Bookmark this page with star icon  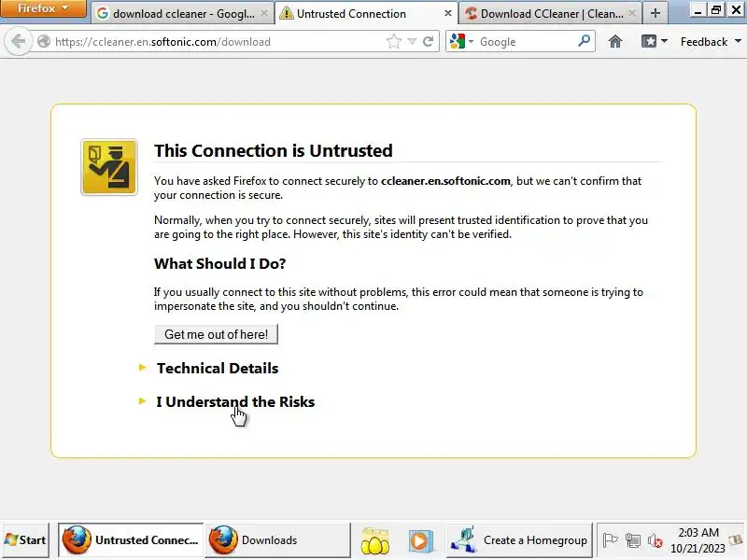394,42
